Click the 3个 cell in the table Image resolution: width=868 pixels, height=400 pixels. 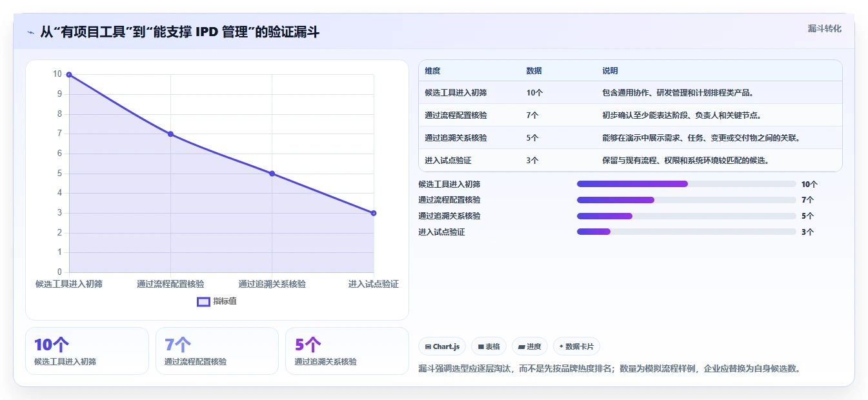click(532, 161)
